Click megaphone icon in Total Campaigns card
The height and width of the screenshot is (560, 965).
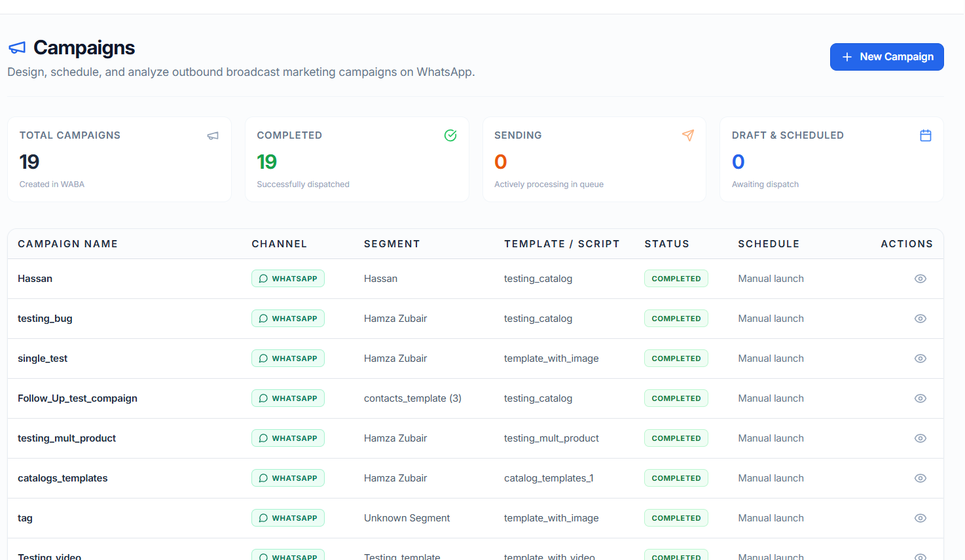point(213,135)
